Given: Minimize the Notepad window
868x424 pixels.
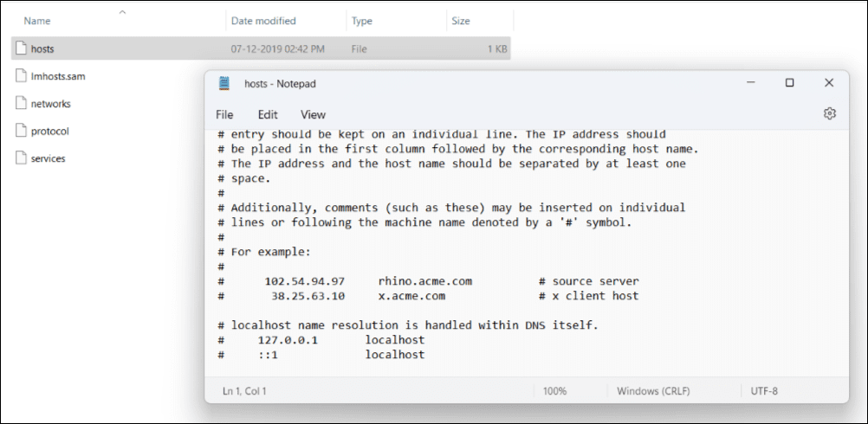Looking at the screenshot, I should (751, 83).
